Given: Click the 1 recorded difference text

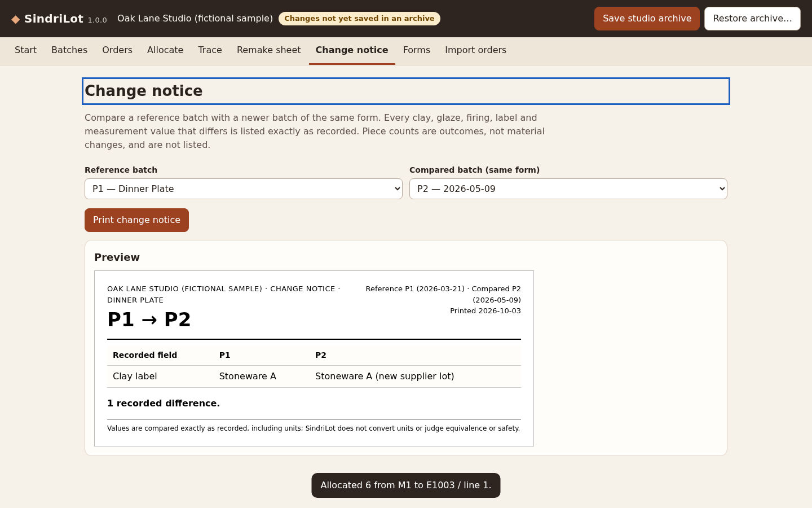Looking at the screenshot, I should 164,404.
